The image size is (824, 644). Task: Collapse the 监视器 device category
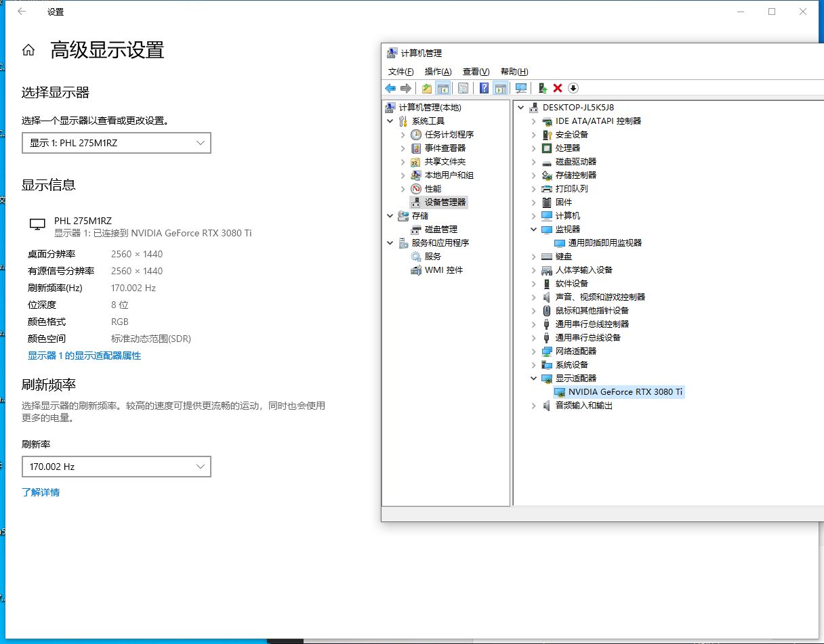535,229
